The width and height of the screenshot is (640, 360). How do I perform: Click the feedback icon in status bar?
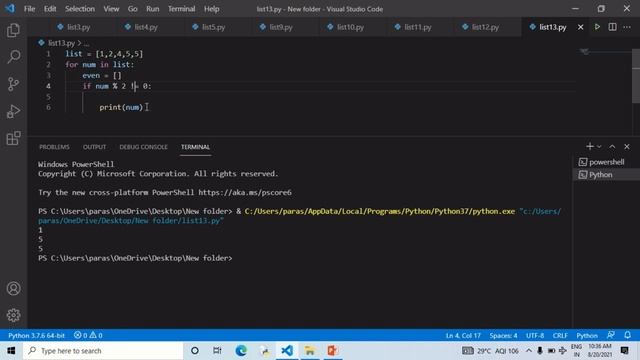pos(611,335)
